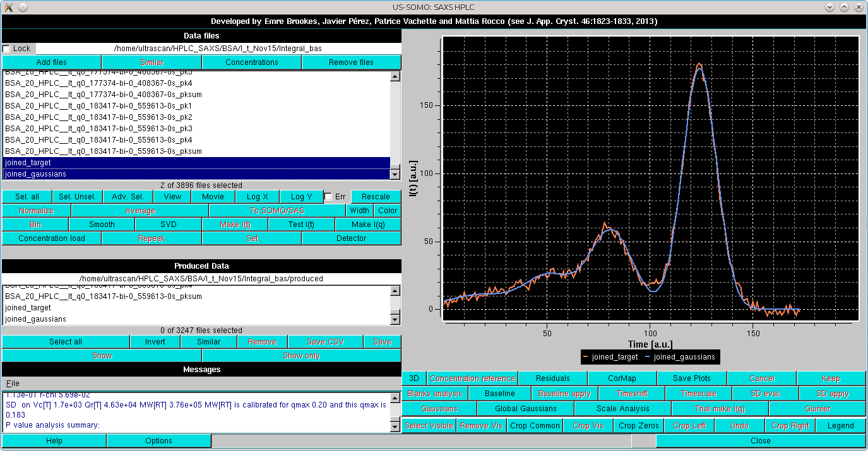Viewport: 868px width, 451px height.
Task: Start the Movie playback button
Action: [x=213, y=197]
